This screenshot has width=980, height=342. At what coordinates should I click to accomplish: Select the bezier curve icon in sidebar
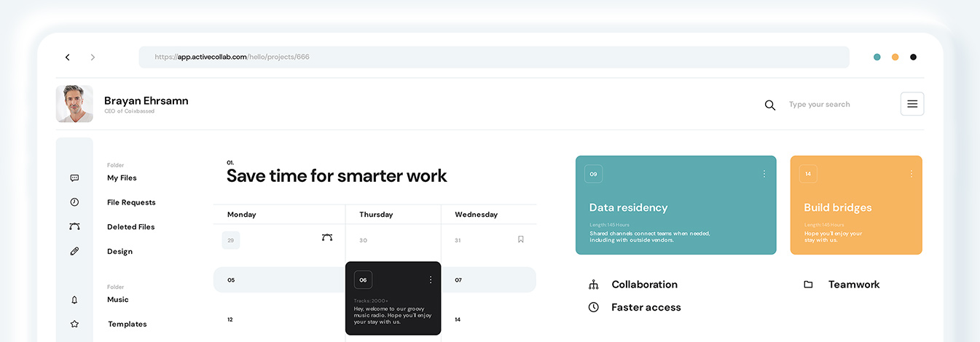tap(74, 226)
